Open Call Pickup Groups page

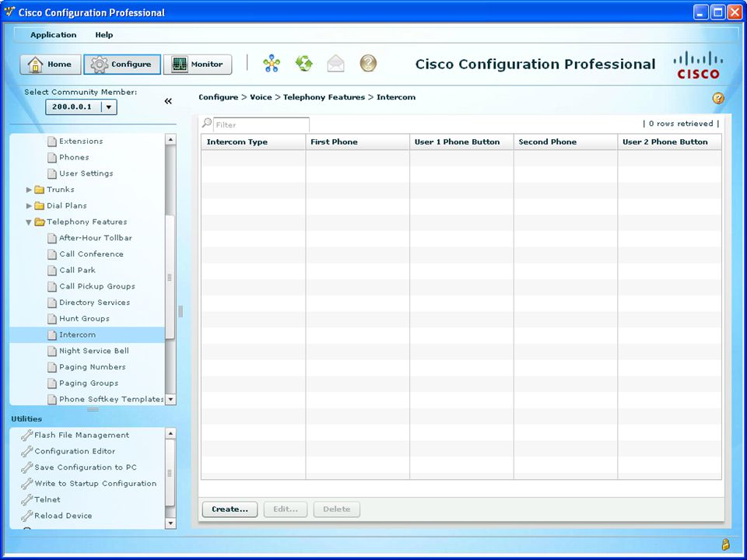click(97, 286)
